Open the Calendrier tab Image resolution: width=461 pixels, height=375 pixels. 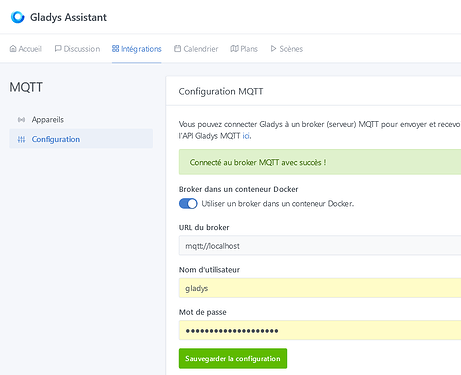(x=196, y=49)
